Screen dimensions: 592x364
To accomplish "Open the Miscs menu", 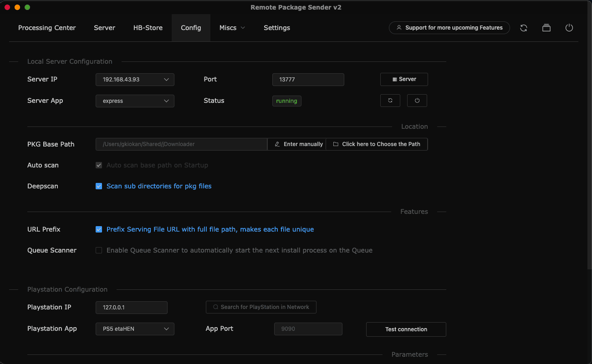I will (232, 28).
